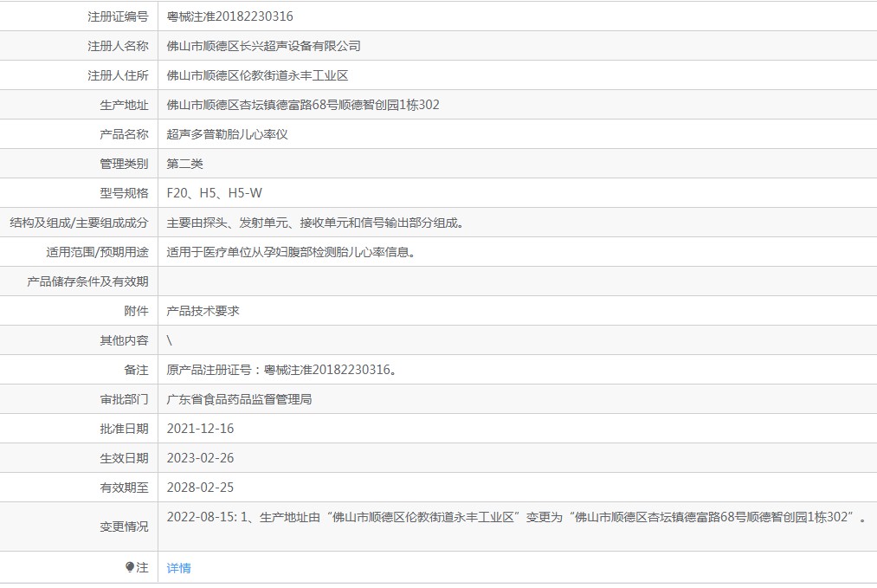Viewport: 877px width, 588px height.
Task: Click the 有效期至 label
Action: [124, 488]
